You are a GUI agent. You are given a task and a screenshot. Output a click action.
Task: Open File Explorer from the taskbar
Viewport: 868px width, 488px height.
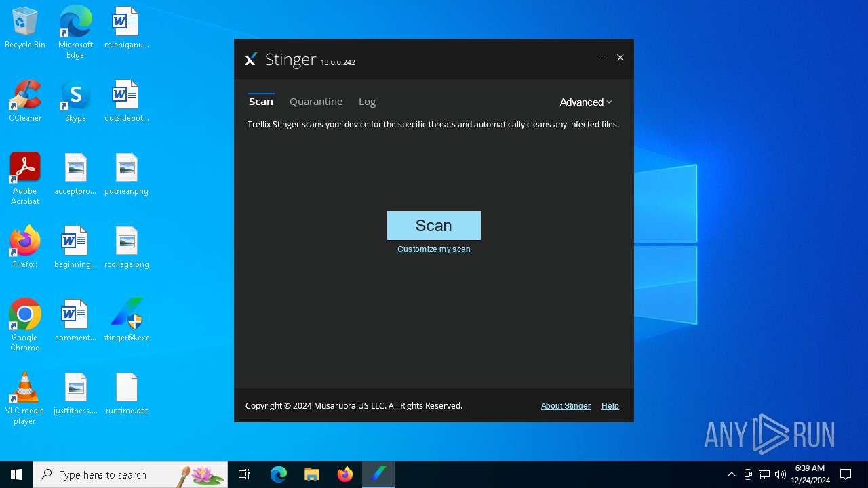[312, 474]
